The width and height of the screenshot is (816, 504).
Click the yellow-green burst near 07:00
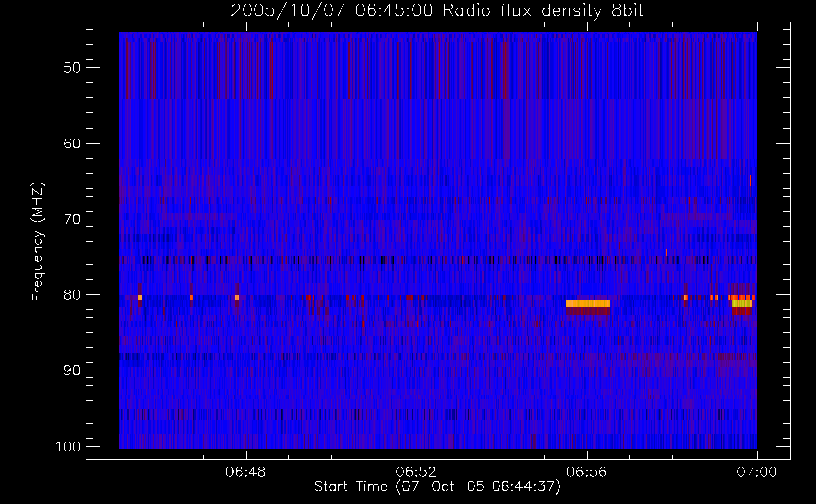click(742, 303)
